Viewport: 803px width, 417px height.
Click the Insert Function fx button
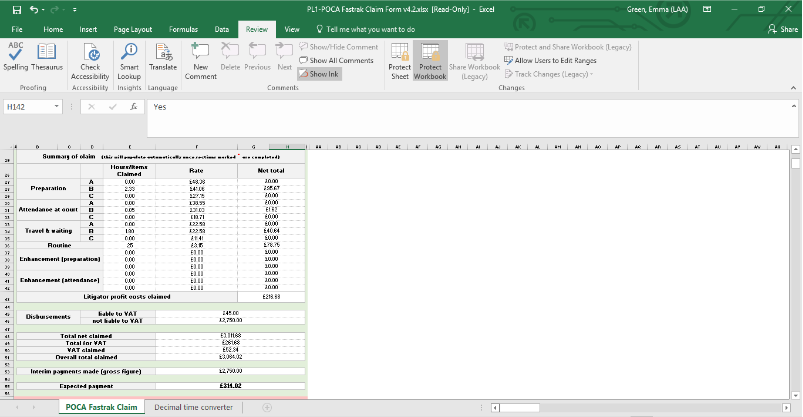click(133, 106)
